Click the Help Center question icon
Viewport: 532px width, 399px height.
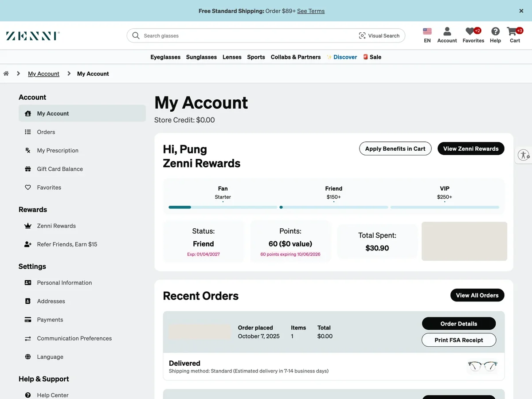(28, 395)
